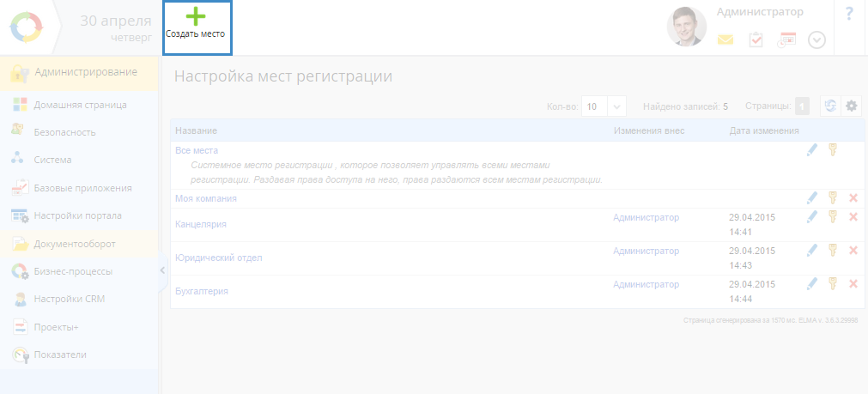Click Администратор link in Канцелярия row

coord(646,218)
